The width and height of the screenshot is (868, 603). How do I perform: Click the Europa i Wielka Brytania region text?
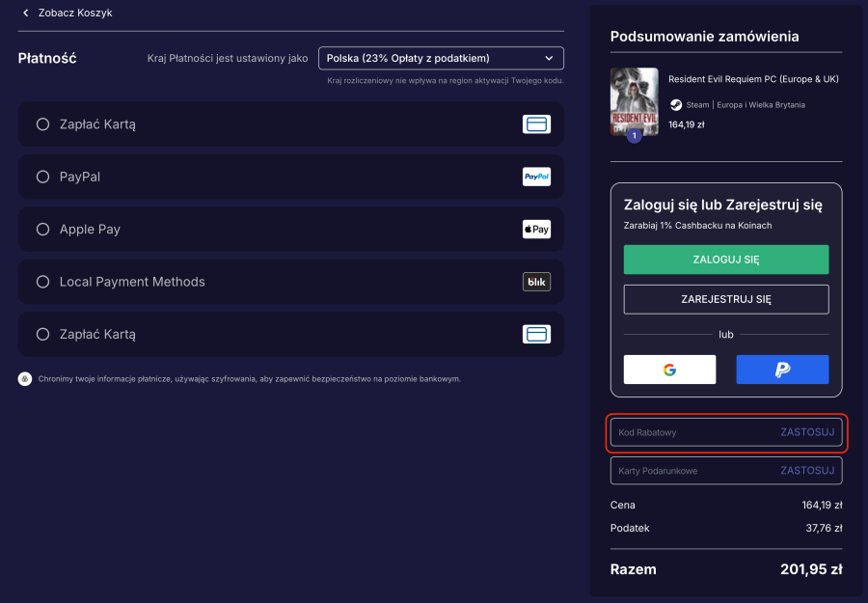761,104
